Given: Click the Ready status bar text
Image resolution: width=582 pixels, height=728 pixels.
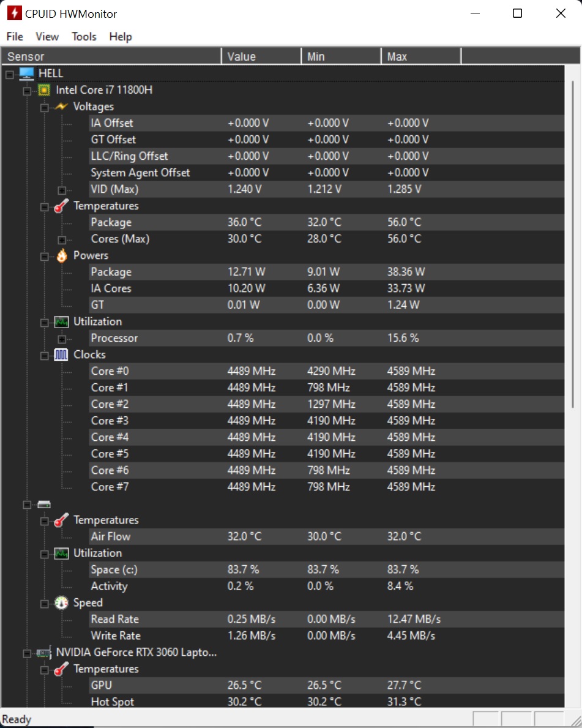Looking at the screenshot, I should 17,719.
